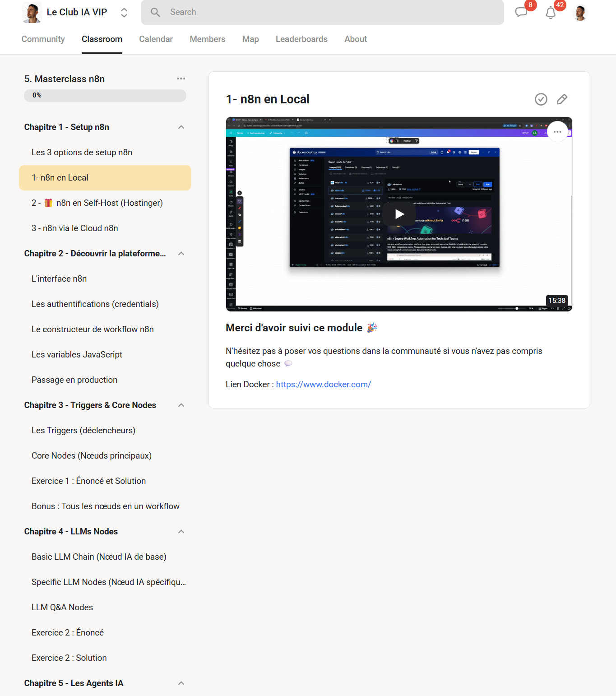This screenshot has height=696, width=616.
Task: Click the heading Merci d'avoir suivi ce module
Action: click(294, 328)
